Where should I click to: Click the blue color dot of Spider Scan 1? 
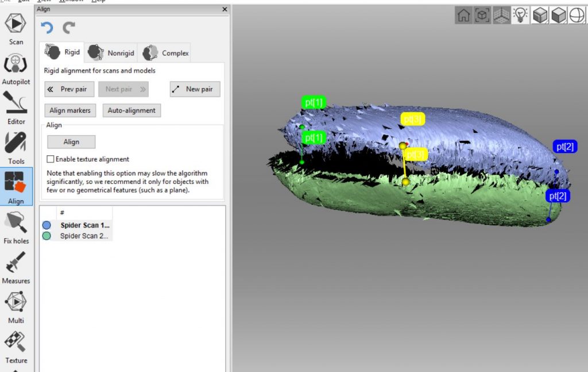point(47,225)
